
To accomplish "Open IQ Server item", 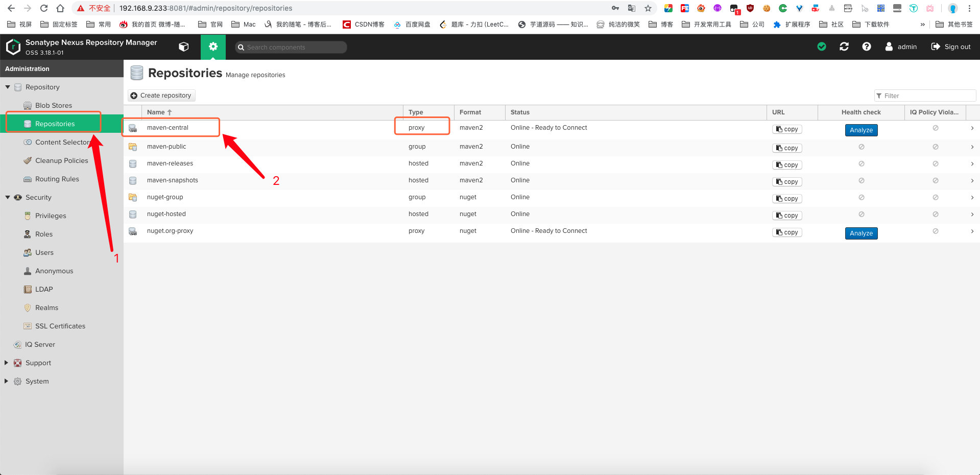I will (40, 345).
